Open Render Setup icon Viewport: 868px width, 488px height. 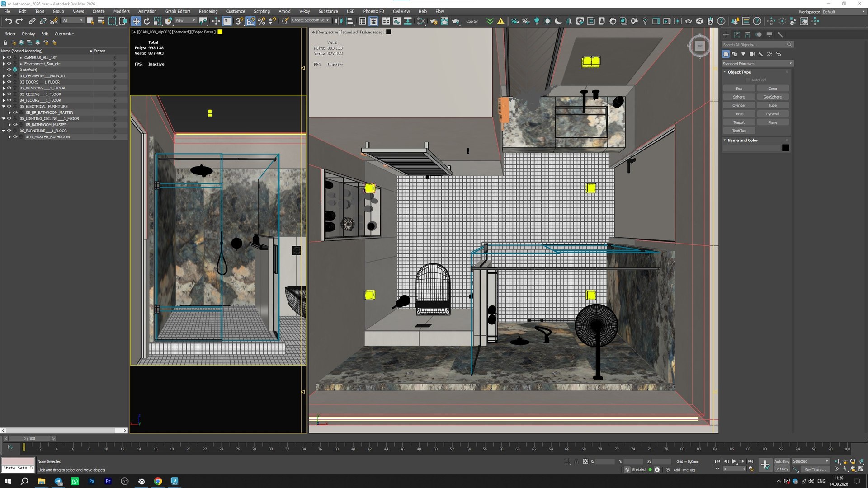434,21
